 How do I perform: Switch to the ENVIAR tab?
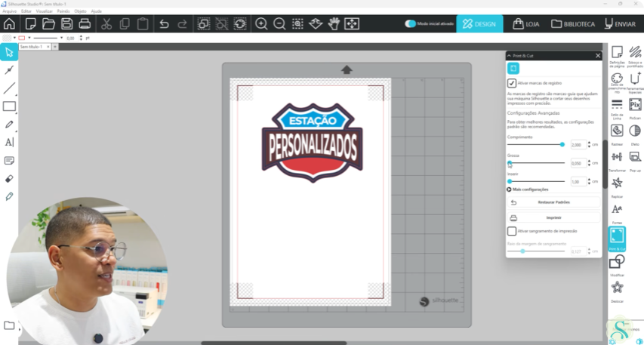point(620,24)
